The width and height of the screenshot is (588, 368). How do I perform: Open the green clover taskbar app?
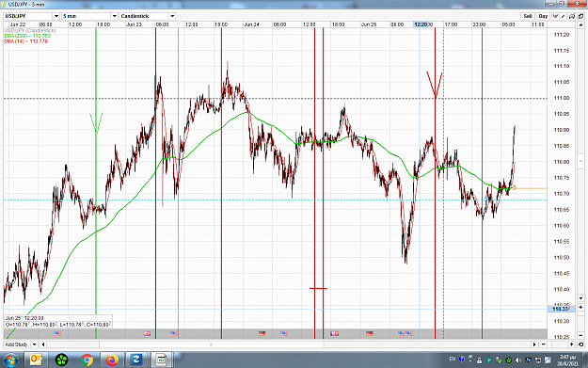61,360
